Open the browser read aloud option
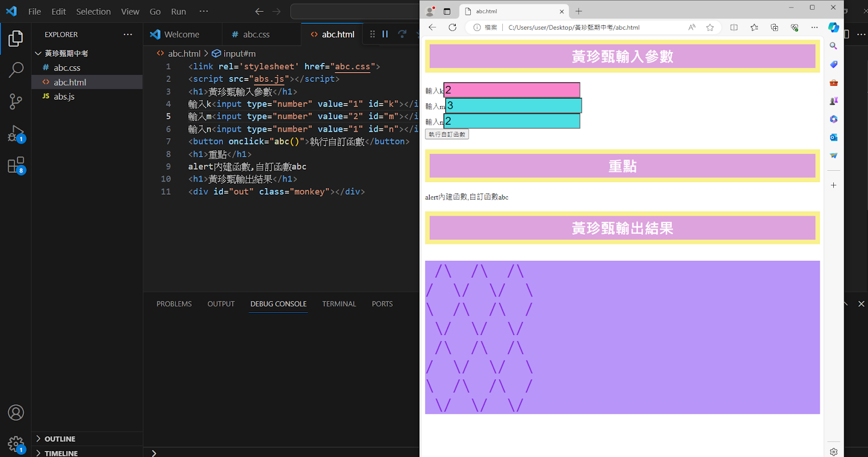868x457 pixels. click(x=692, y=28)
